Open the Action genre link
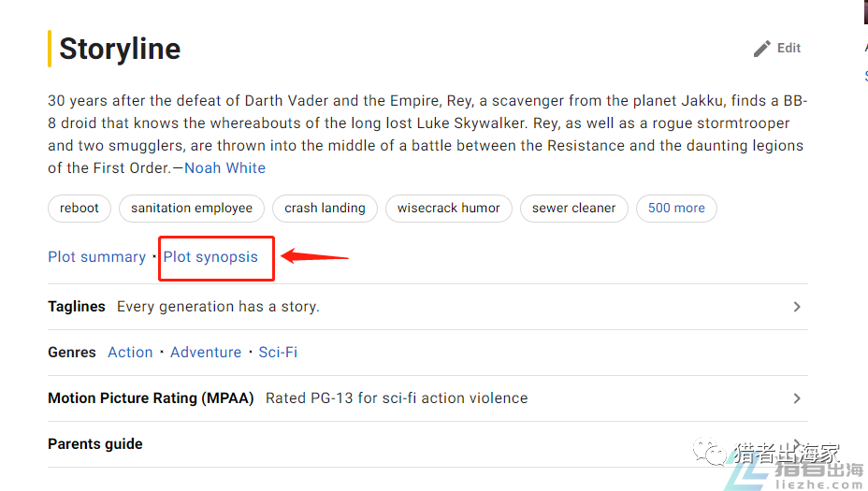The width and height of the screenshot is (868, 491). (x=130, y=353)
